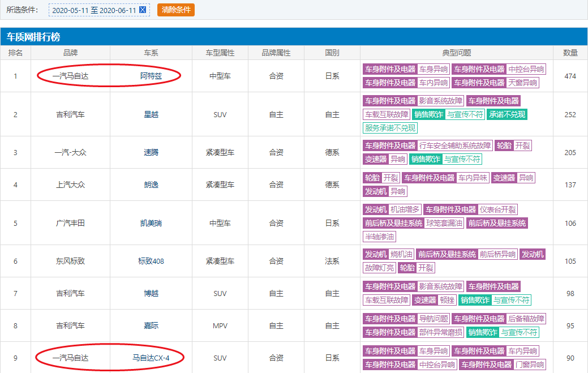588x373 pixels.
Task: Select the 球笼套漏油 issue tag
Action: (444, 223)
